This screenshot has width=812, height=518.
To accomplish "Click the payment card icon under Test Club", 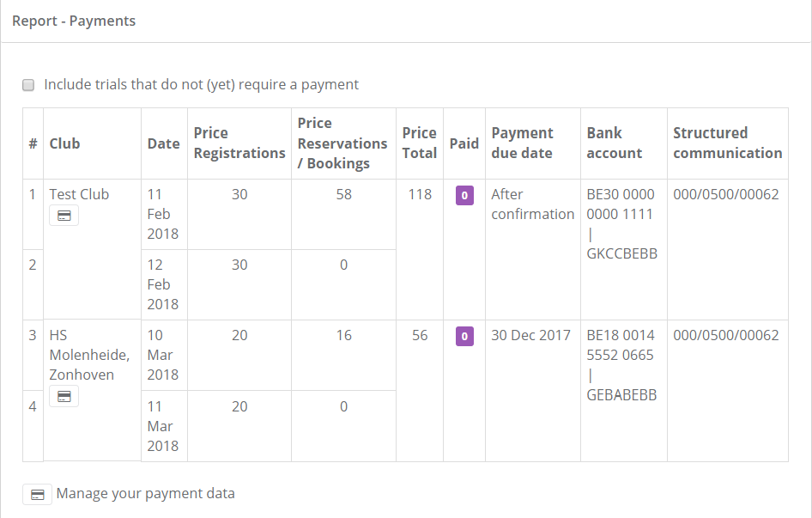I will (64, 216).
